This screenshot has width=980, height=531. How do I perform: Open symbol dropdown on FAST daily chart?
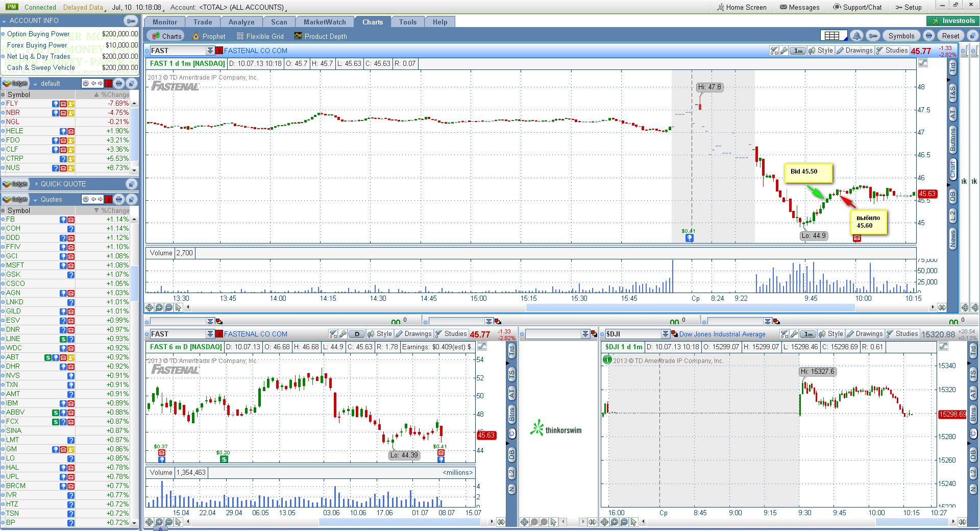click(210, 334)
